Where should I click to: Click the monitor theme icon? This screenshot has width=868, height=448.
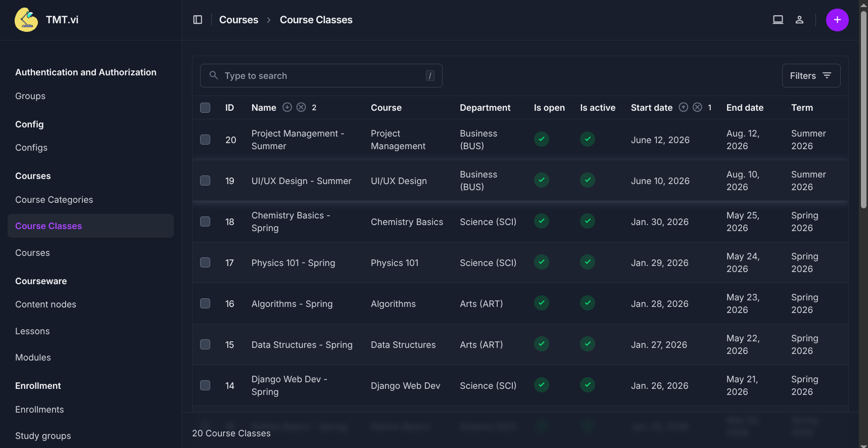point(778,20)
